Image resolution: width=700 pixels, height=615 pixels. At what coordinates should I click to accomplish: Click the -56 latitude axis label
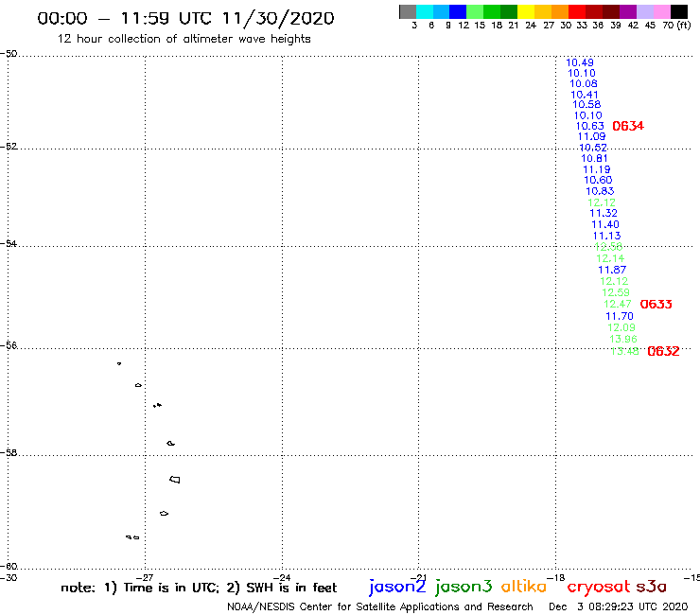(9, 345)
